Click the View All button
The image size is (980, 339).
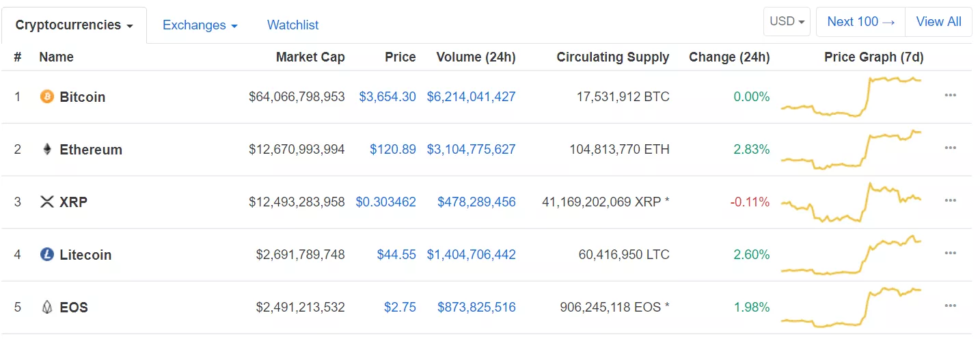pos(938,22)
